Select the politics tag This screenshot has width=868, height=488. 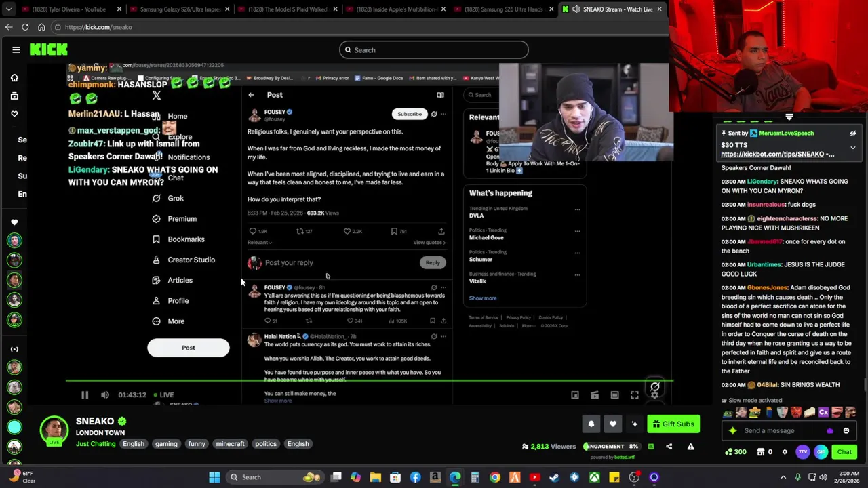click(266, 444)
